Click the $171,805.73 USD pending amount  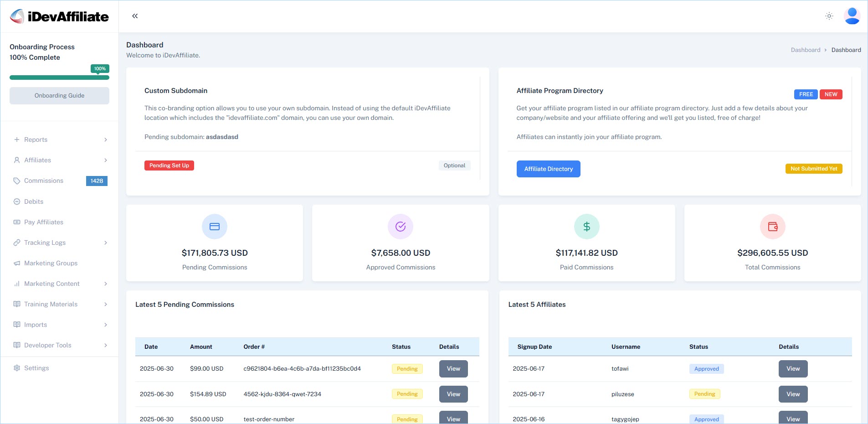pos(215,253)
